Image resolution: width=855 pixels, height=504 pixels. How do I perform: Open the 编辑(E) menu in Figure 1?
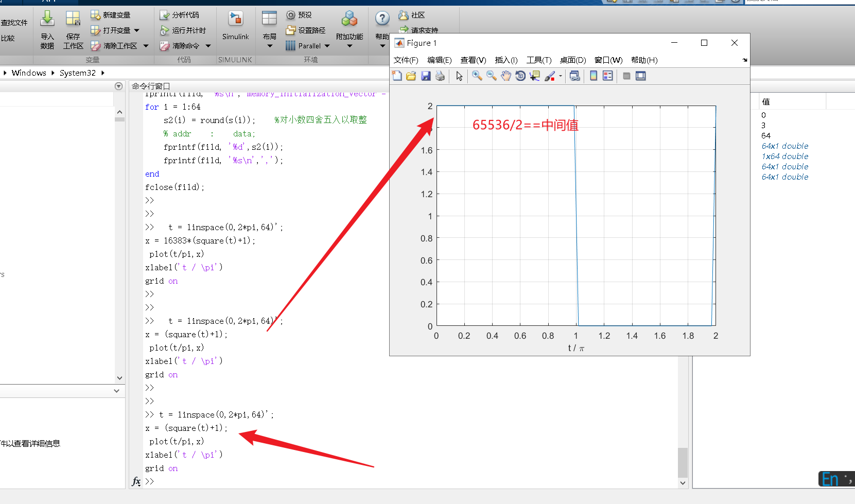pos(440,60)
